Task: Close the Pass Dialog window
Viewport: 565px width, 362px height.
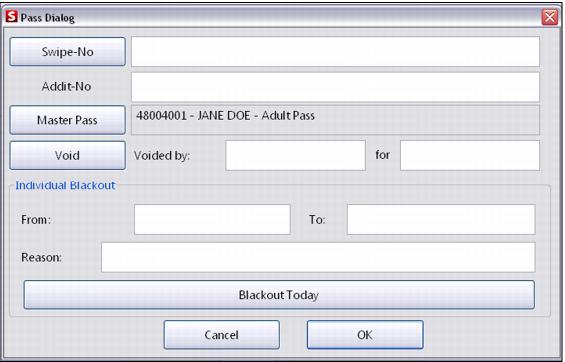Action: click(550, 17)
